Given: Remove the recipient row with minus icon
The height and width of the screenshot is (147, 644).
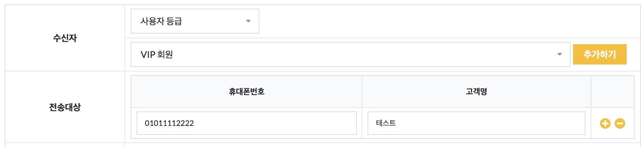Looking at the screenshot, I should [620, 124].
